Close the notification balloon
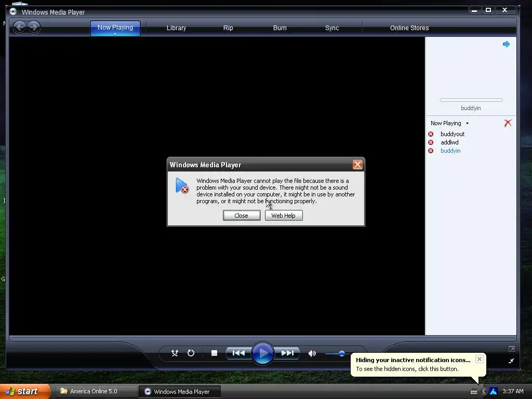The image size is (532, 399). [479, 359]
